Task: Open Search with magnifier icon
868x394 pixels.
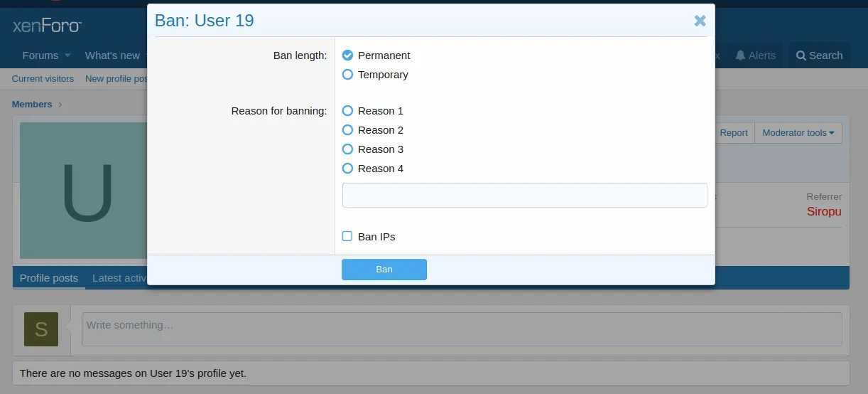Action: (x=819, y=55)
